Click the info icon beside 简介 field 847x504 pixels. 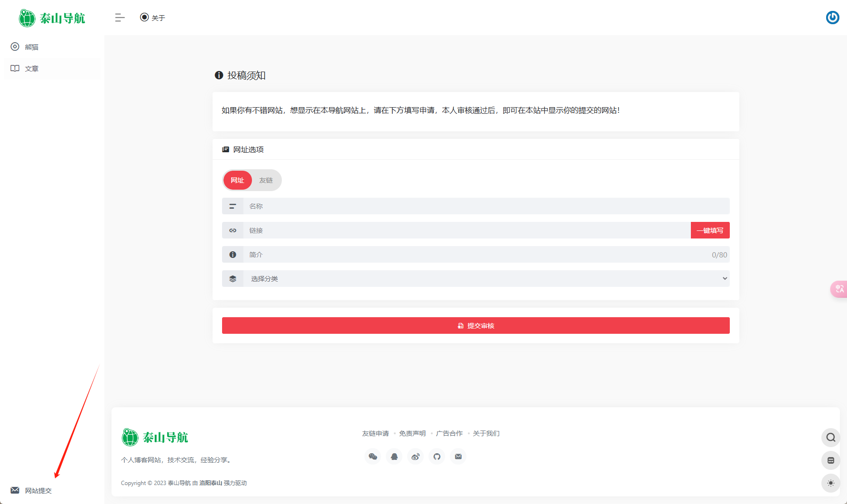(x=233, y=254)
